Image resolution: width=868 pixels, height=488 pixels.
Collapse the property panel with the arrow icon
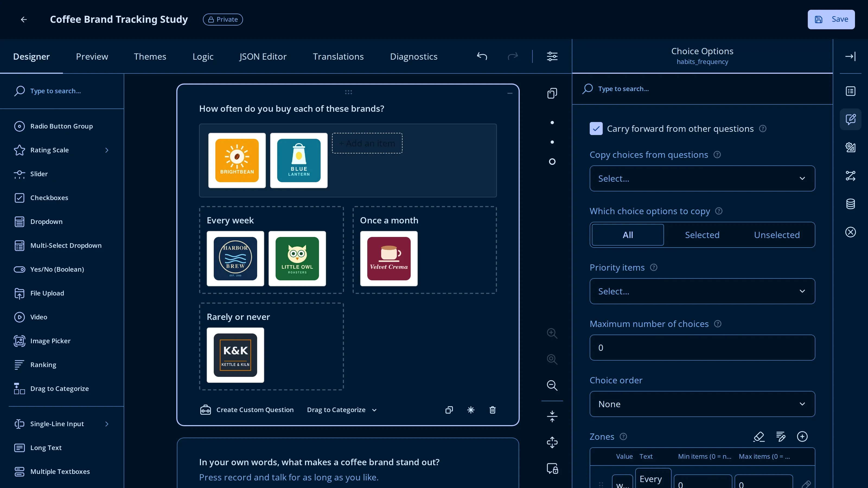[850, 56]
